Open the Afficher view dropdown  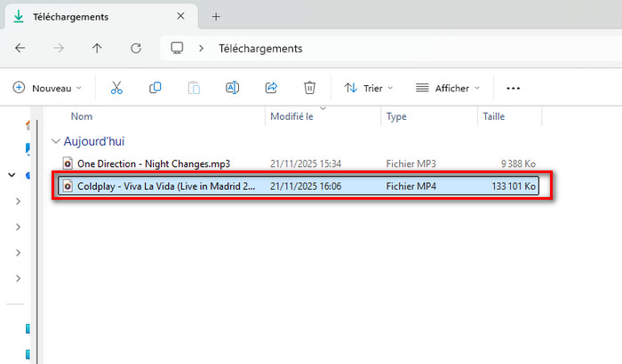[x=447, y=88]
